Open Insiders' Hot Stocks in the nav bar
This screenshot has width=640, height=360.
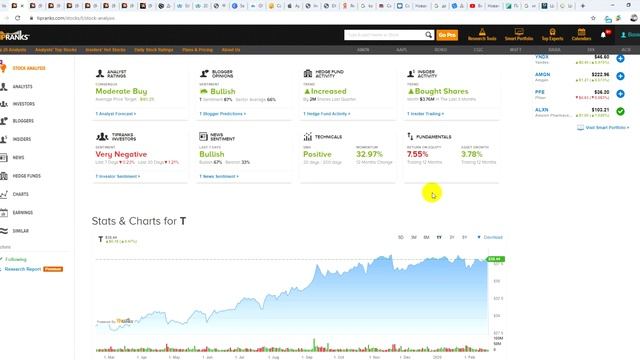click(105, 50)
